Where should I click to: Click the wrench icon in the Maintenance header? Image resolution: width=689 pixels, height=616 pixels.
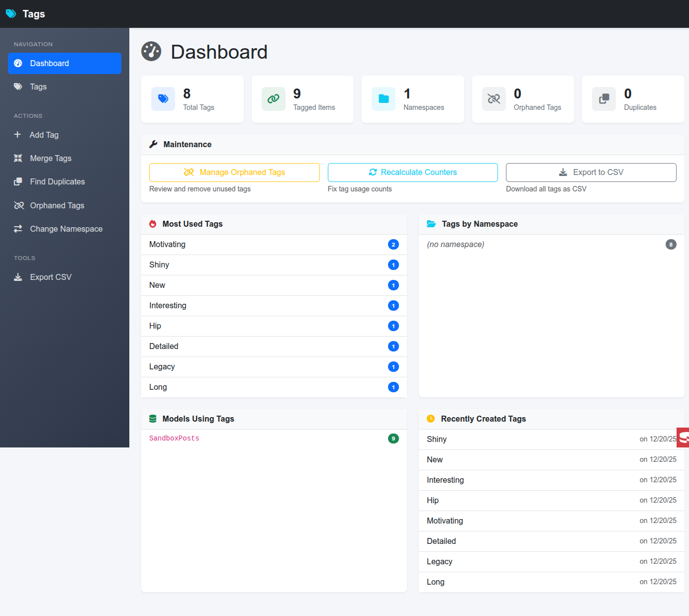(153, 144)
